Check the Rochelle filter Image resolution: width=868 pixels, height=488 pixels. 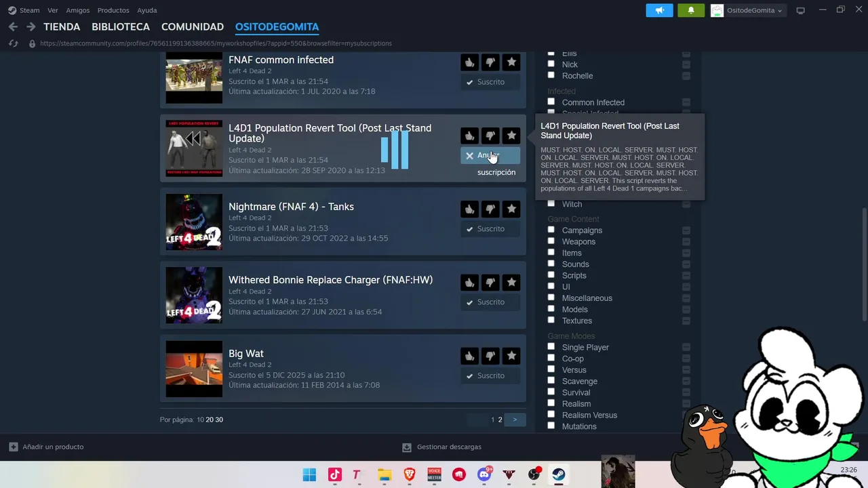pos(551,75)
